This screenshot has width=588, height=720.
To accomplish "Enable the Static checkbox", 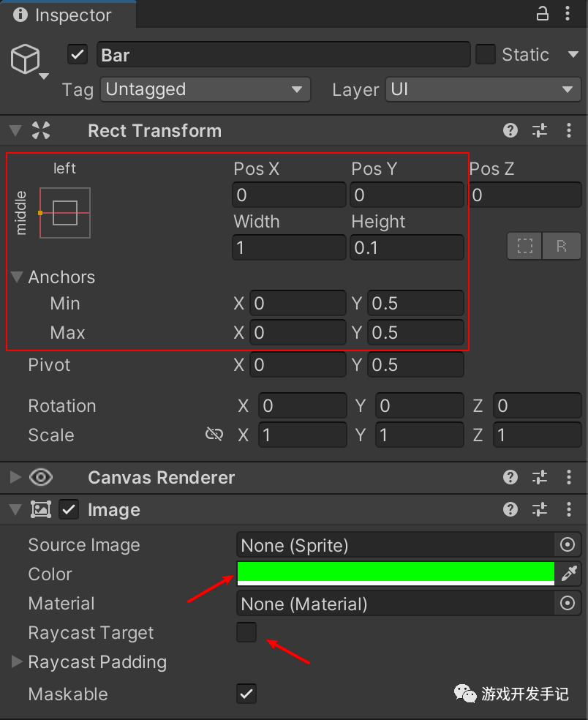I will click(x=486, y=54).
